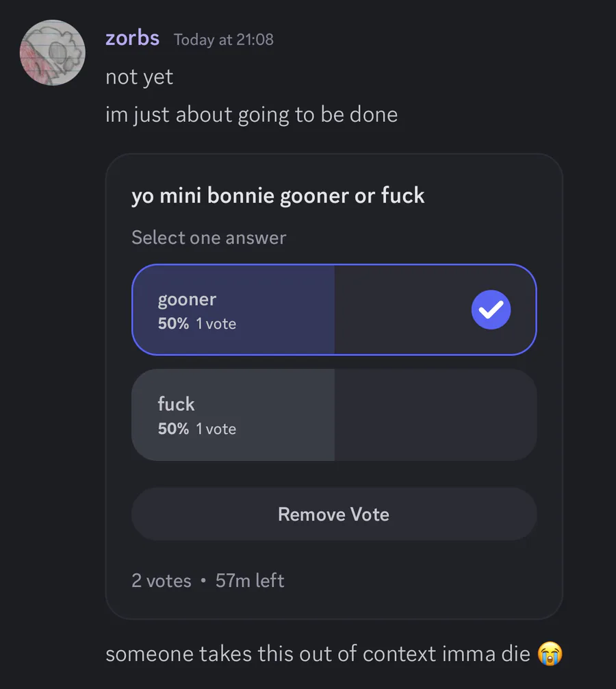Click the 'Today at 21:08' timestamp
This screenshot has height=689, width=616.
point(224,40)
